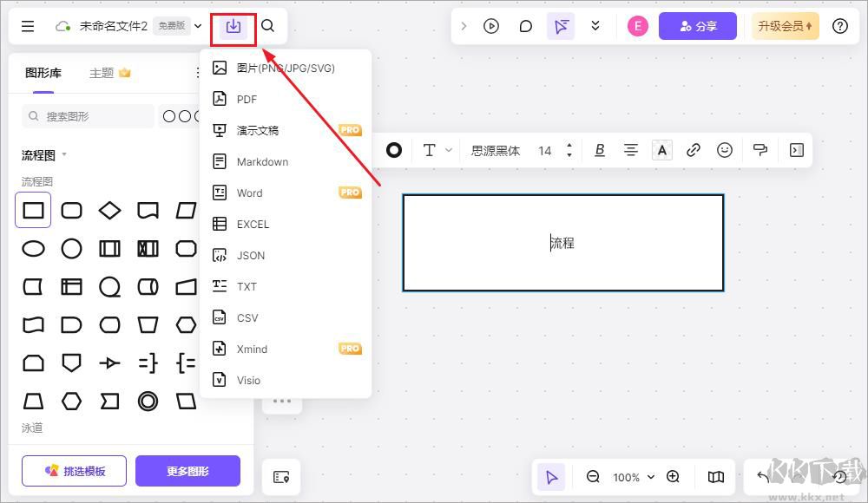Export as Xmind

point(286,349)
